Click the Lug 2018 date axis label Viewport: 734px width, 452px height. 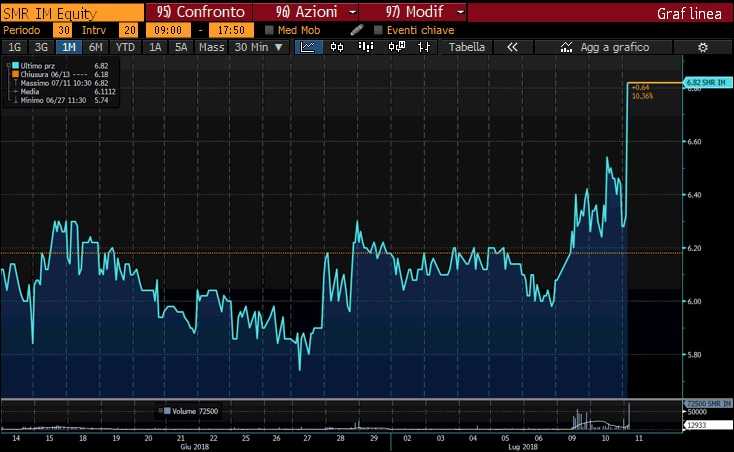point(522,447)
